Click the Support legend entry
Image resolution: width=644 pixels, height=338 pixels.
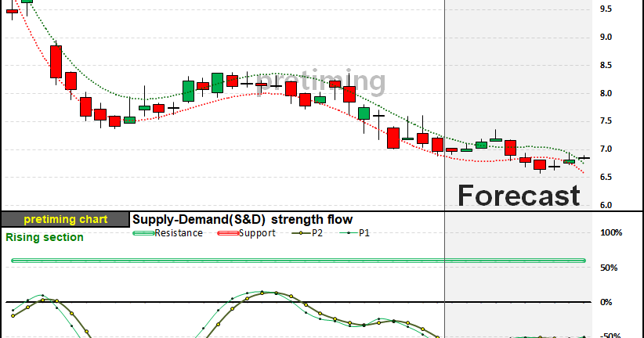pyautogui.click(x=245, y=233)
